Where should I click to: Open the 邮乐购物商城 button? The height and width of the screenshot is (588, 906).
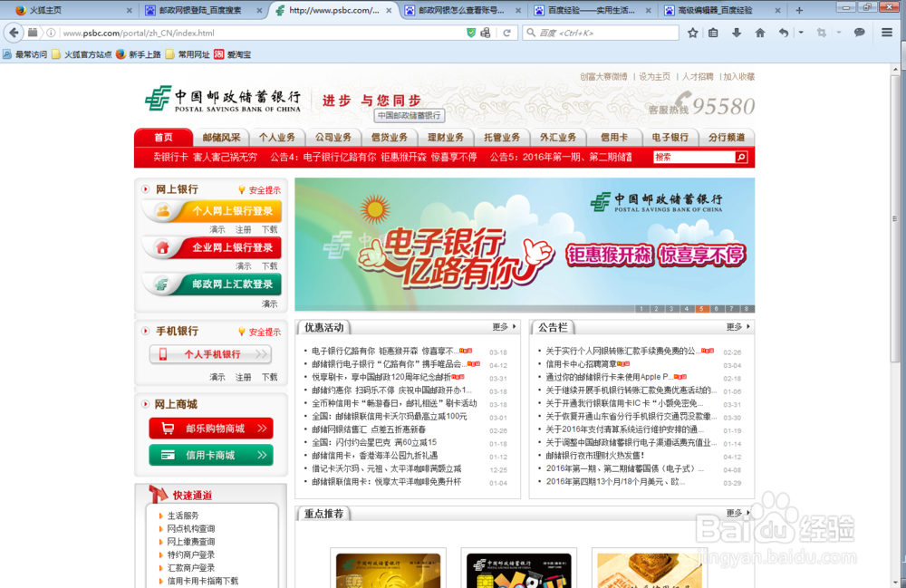(x=211, y=429)
